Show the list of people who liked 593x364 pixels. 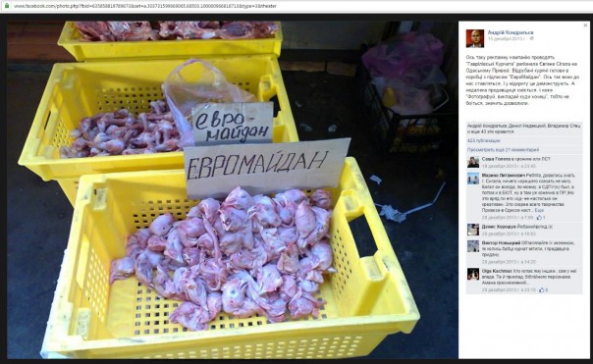[x=525, y=129]
